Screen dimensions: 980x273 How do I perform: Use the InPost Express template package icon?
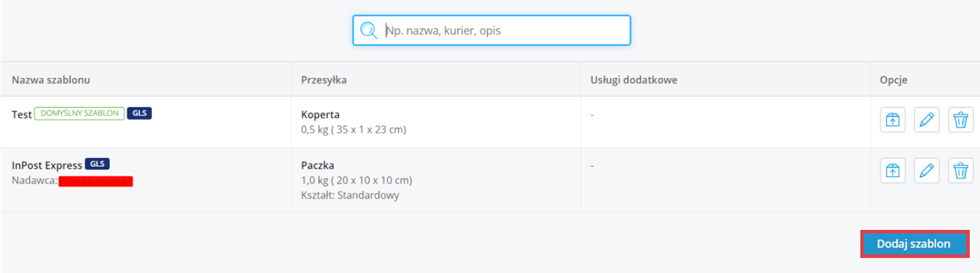(x=892, y=170)
